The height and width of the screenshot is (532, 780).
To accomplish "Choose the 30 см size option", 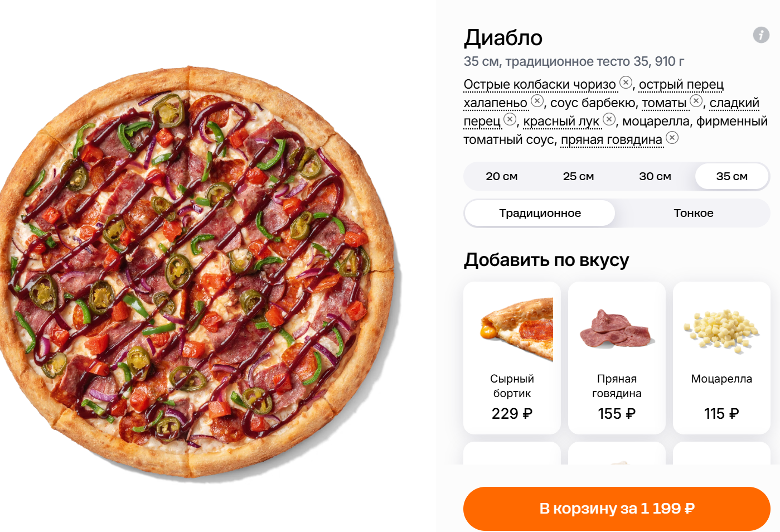I will [x=655, y=176].
